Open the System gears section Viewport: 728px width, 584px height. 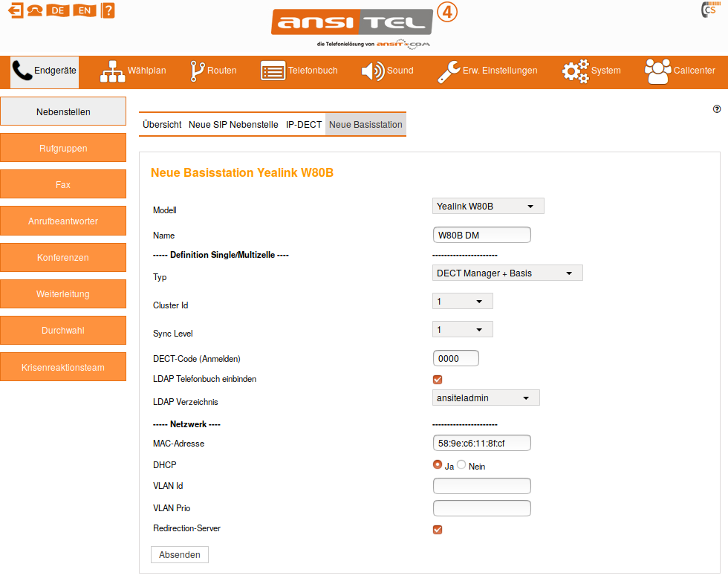591,71
